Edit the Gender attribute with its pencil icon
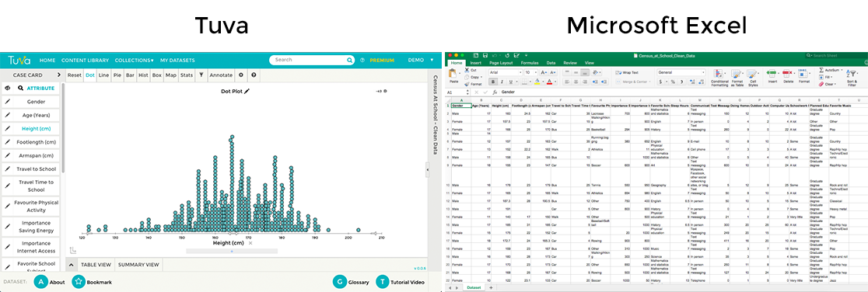The width and height of the screenshot is (868, 292). pyautogui.click(x=8, y=102)
